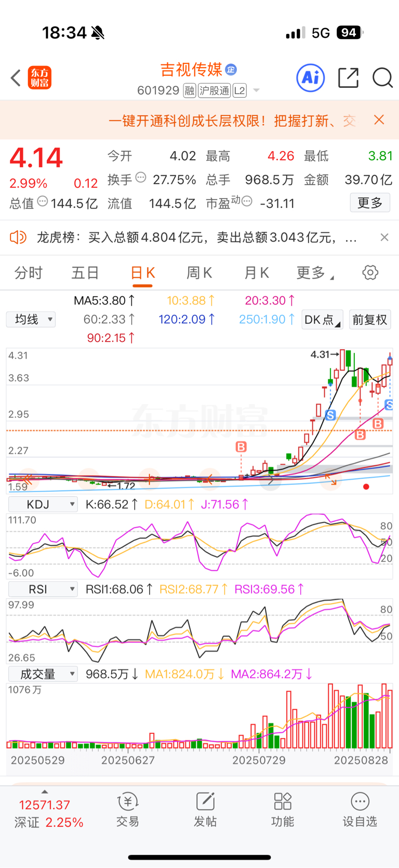Open the RSI indicator dropdown
Screen dimensions: 399x868
pos(43,589)
